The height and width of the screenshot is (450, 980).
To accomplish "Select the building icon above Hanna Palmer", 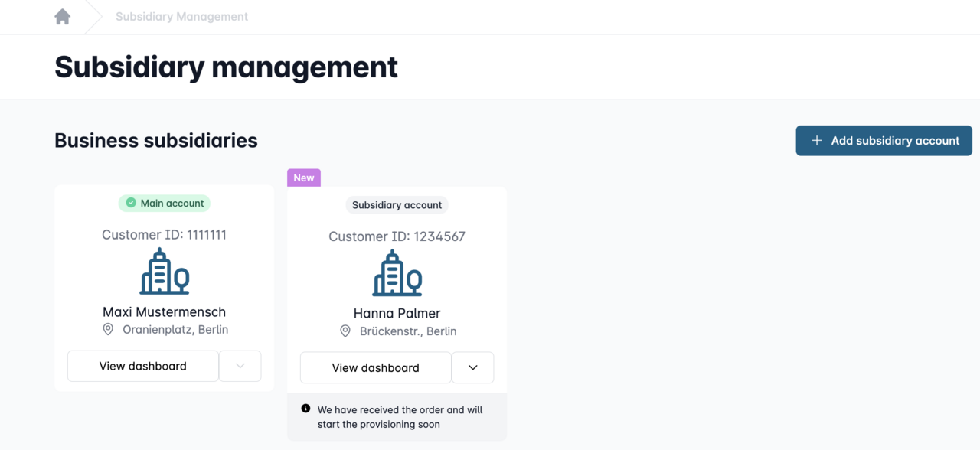I will (397, 273).
